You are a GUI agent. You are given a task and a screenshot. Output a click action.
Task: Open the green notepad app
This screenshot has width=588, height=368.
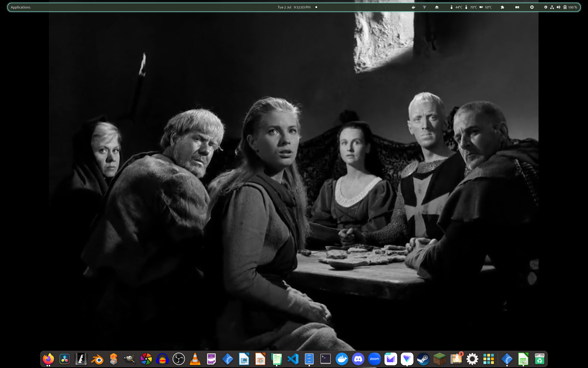[277, 359]
